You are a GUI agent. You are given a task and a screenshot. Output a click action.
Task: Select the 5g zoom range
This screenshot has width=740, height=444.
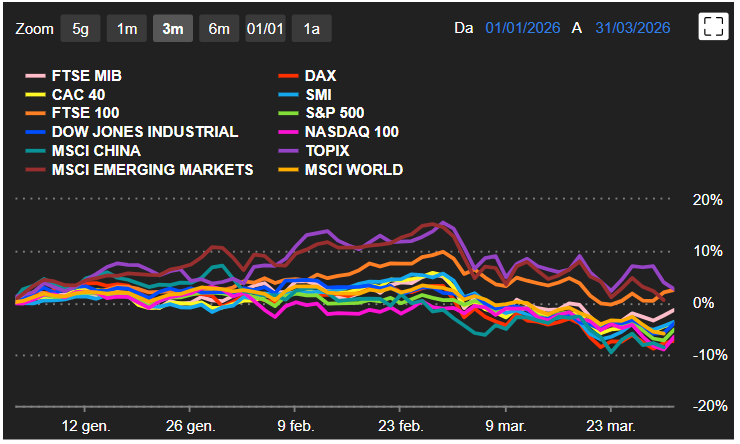[80, 28]
